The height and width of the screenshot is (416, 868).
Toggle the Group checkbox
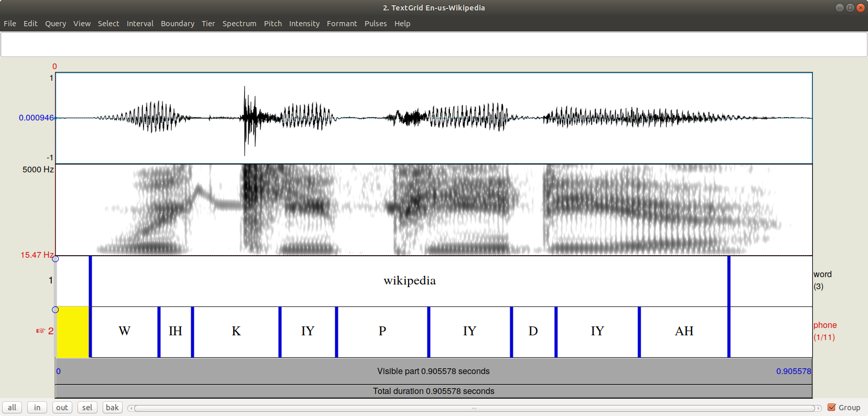pyautogui.click(x=831, y=408)
